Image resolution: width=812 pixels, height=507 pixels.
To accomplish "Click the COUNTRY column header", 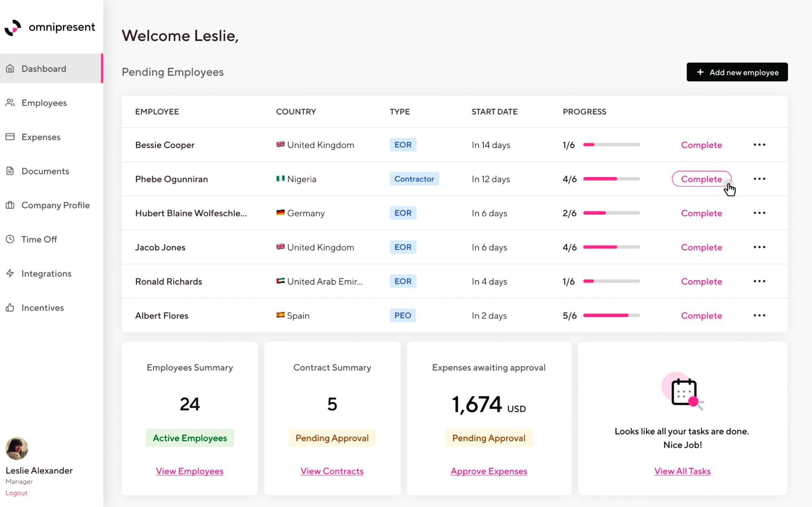I will (x=296, y=111).
